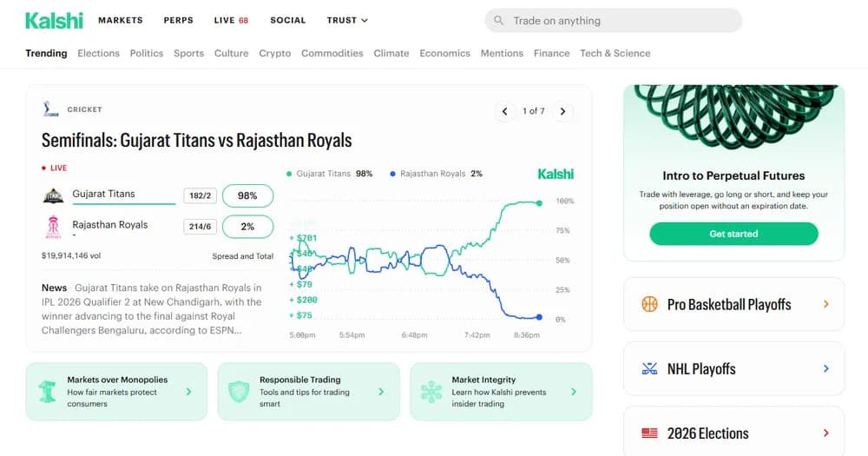
Task: Select Gujarat Titans 98% odds button
Action: [247, 195]
